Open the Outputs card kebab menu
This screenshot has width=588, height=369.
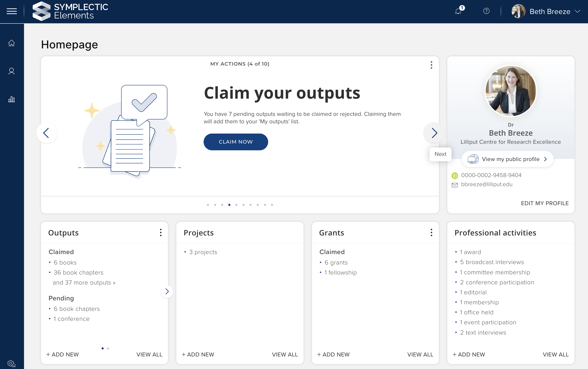161,232
